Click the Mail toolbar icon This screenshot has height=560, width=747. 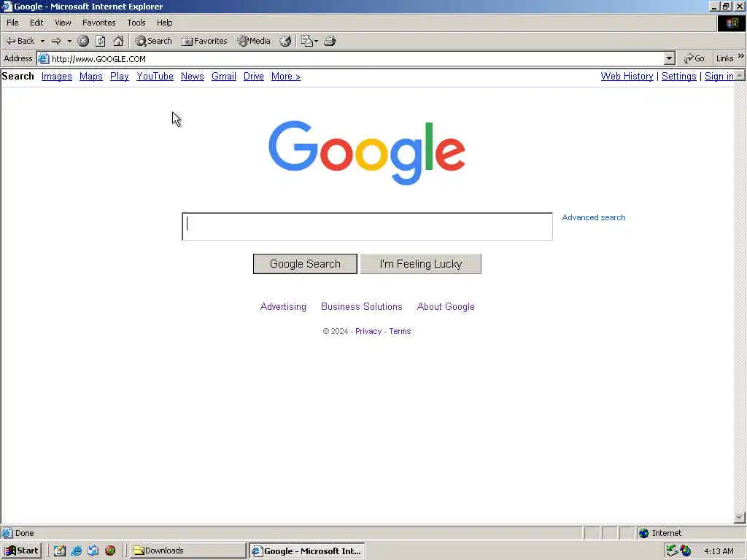coord(306,41)
